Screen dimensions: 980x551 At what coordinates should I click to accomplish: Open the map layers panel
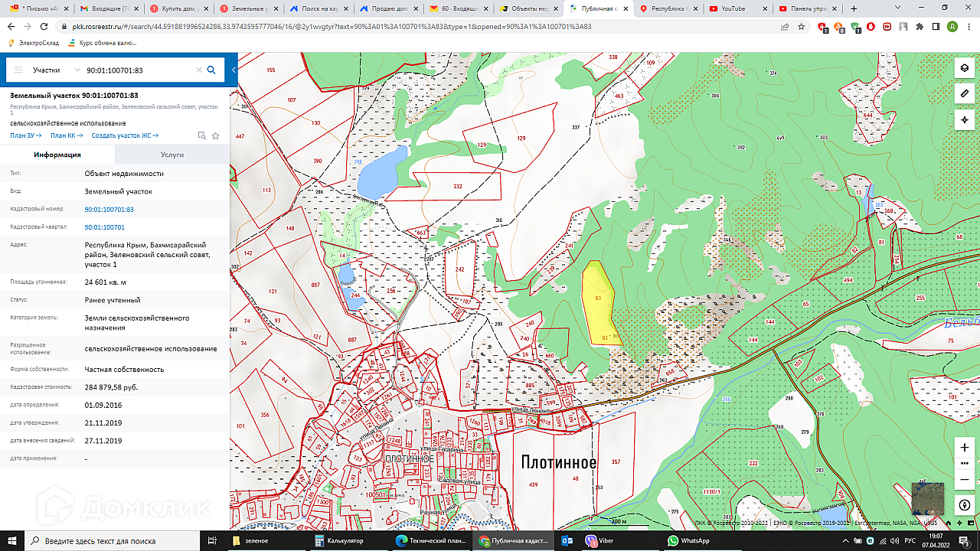(x=964, y=68)
